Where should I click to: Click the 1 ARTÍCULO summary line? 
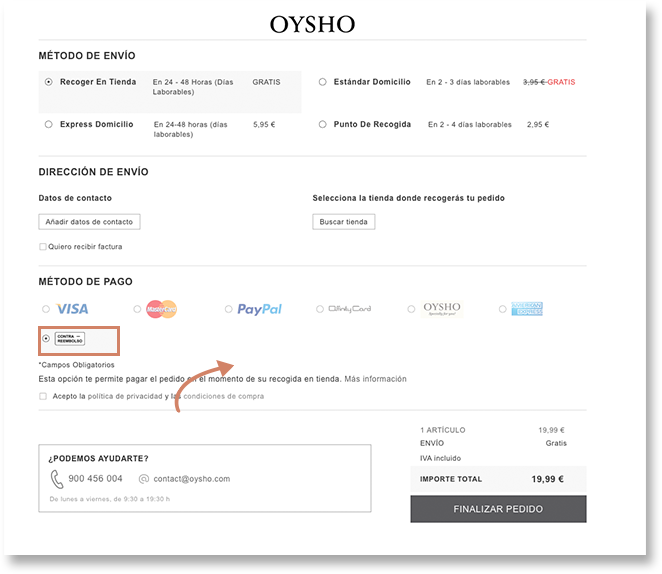pyautogui.click(x=492, y=430)
